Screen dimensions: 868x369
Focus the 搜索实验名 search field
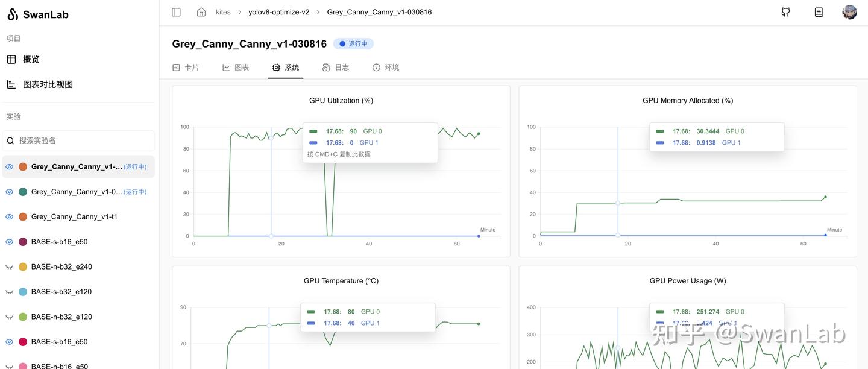click(78, 140)
